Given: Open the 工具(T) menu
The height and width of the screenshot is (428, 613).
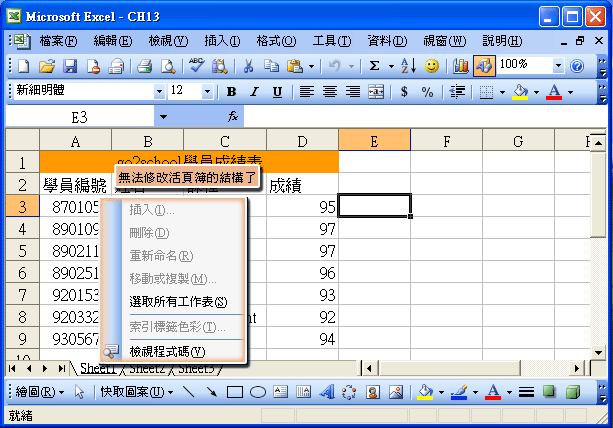Looking at the screenshot, I should coord(332,41).
